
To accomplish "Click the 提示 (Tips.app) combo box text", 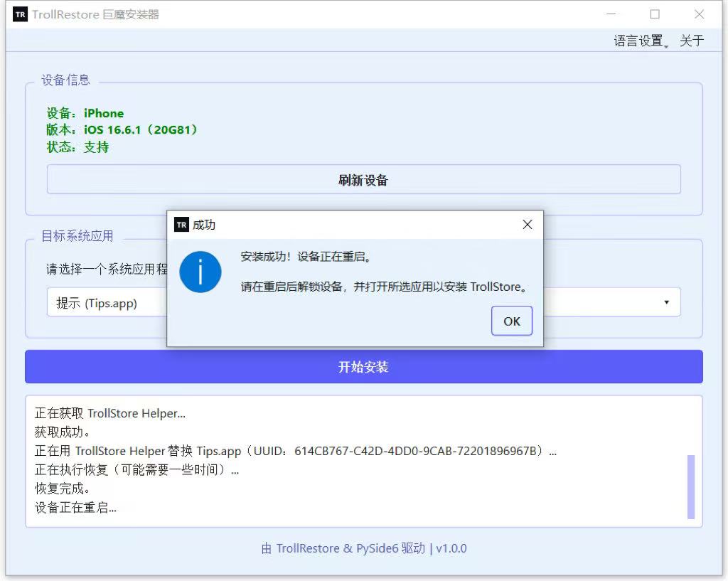I will pyautogui.click(x=97, y=303).
